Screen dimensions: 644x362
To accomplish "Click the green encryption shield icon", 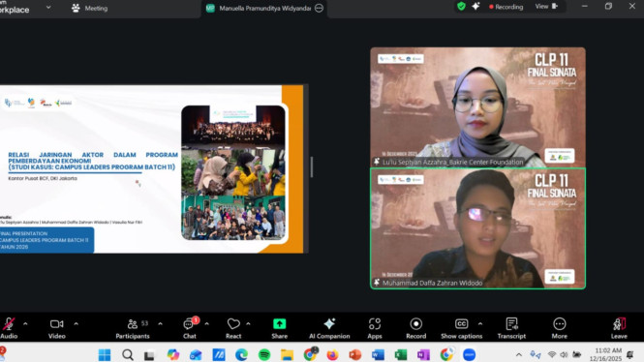I will (x=461, y=7).
